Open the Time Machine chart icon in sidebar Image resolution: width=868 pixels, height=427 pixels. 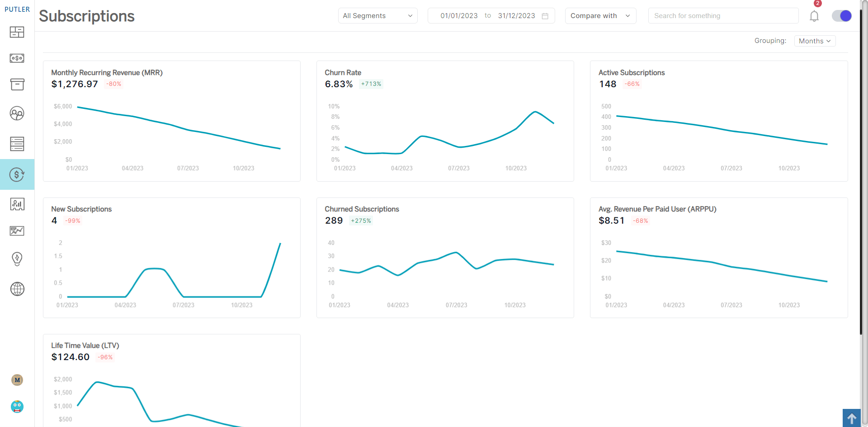17,231
